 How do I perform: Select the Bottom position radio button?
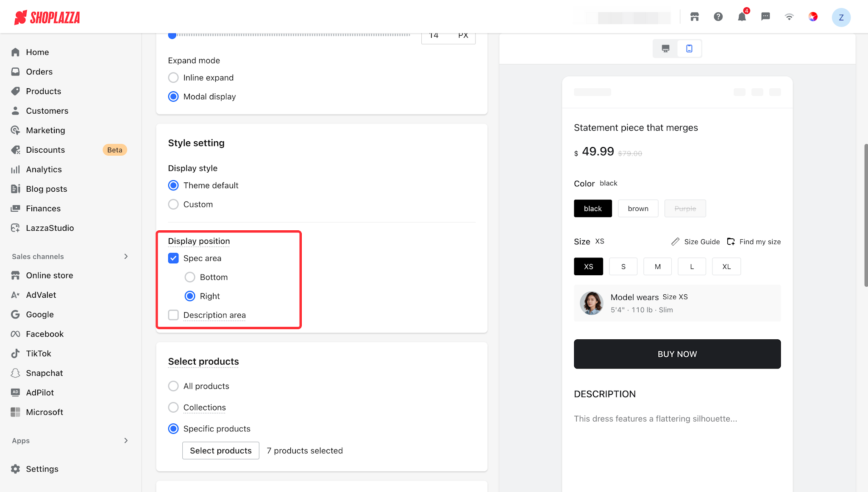click(x=190, y=277)
